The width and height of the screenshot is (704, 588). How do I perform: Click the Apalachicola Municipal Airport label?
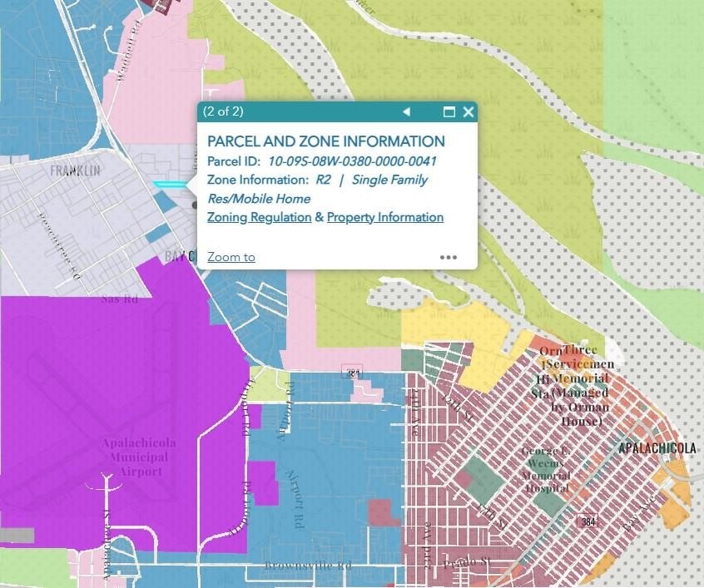[x=140, y=457]
